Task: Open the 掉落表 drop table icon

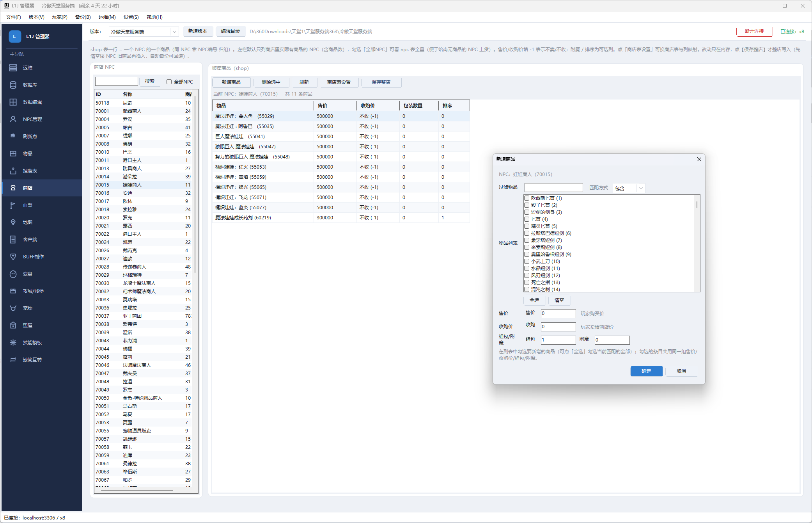Action: 13,171
